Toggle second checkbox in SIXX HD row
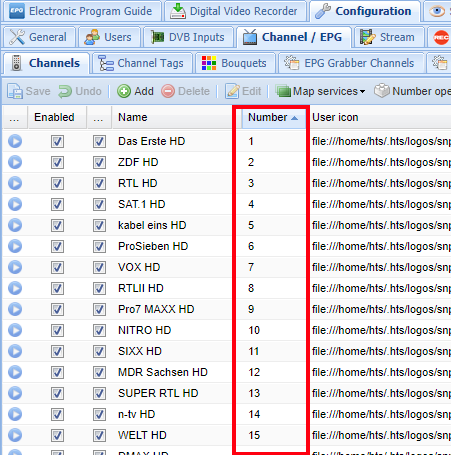The width and height of the screenshot is (451, 455). click(x=99, y=351)
